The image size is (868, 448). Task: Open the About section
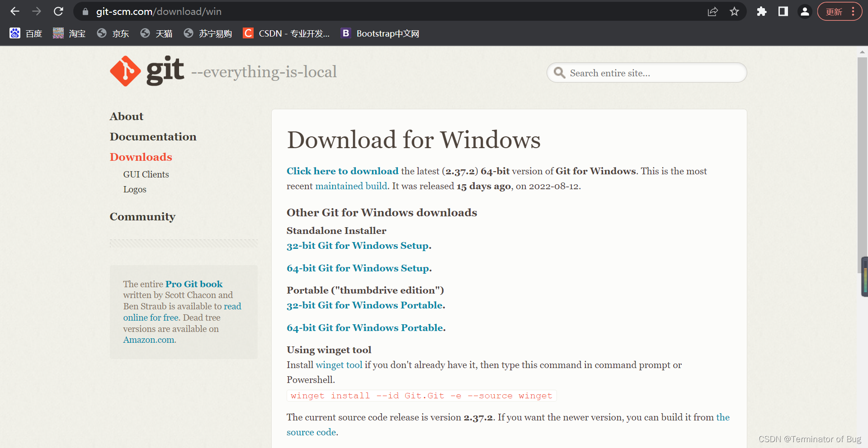(x=127, y=117)
